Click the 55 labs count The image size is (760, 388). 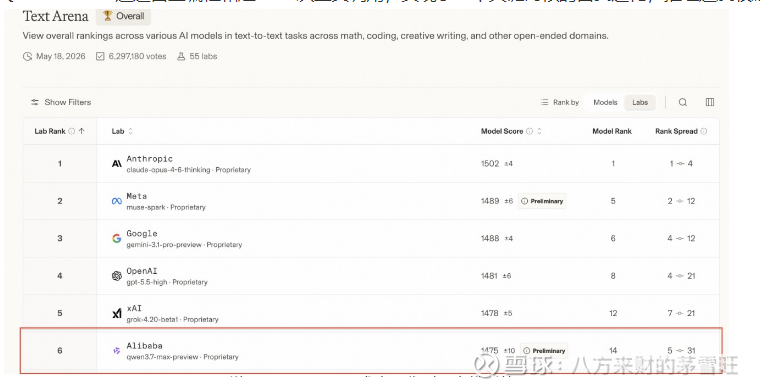(x=203, y=56)
